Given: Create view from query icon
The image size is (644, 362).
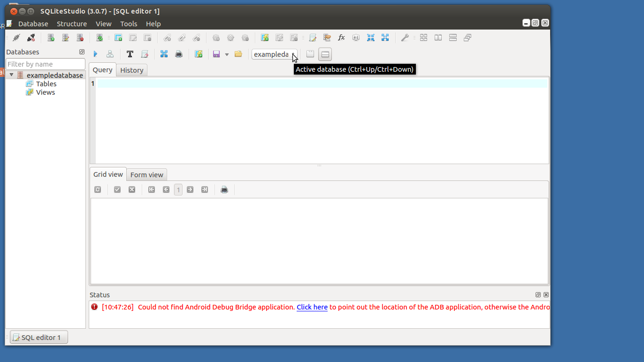Looking at the screenshot, I should click(199, 54).
